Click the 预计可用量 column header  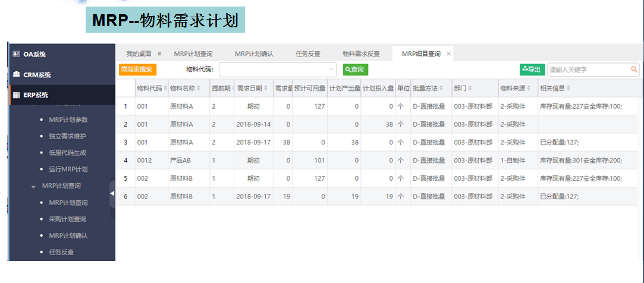pyautogui.click(x=310, y=88)
